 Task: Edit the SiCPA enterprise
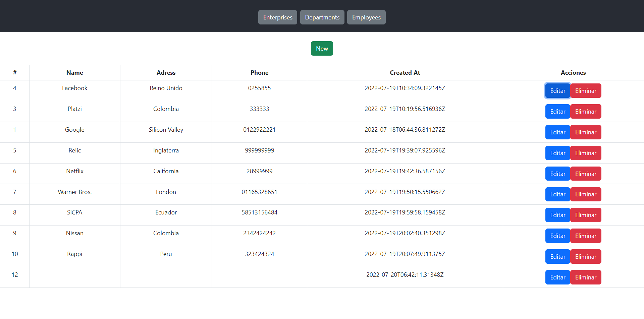(557, 215)
